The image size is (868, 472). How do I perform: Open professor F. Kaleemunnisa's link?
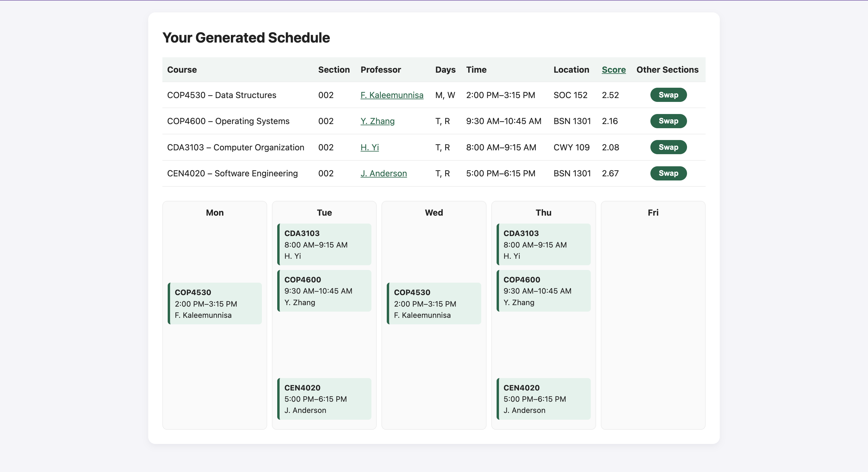tap(391, 95)
